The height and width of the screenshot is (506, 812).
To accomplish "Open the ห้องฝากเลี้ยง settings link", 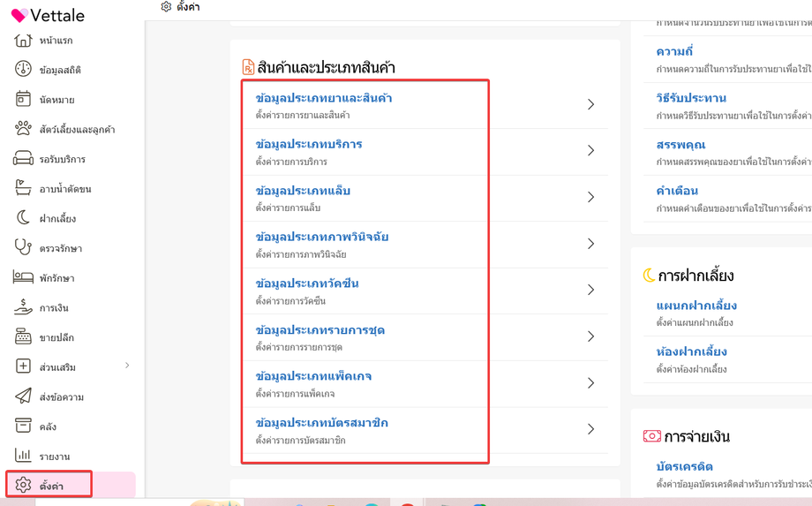I will tap(691, 351).
